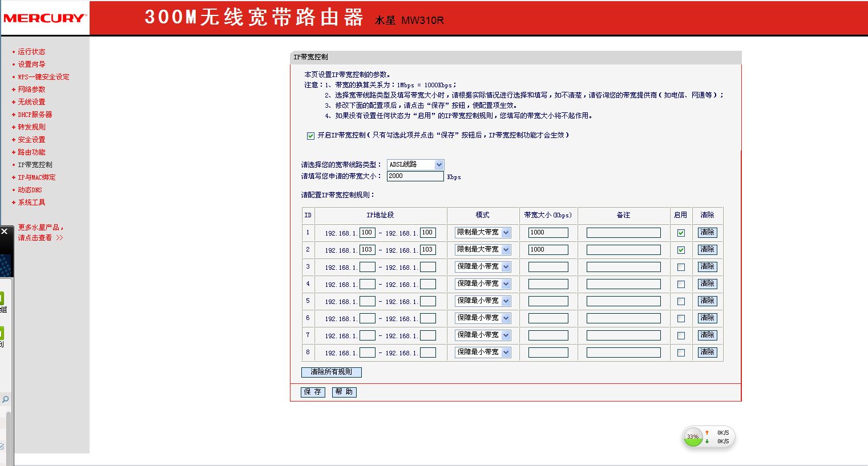Click 清除 button for rule 6
The height and width of the screenshot is (466, 868).
pos(707,318)
